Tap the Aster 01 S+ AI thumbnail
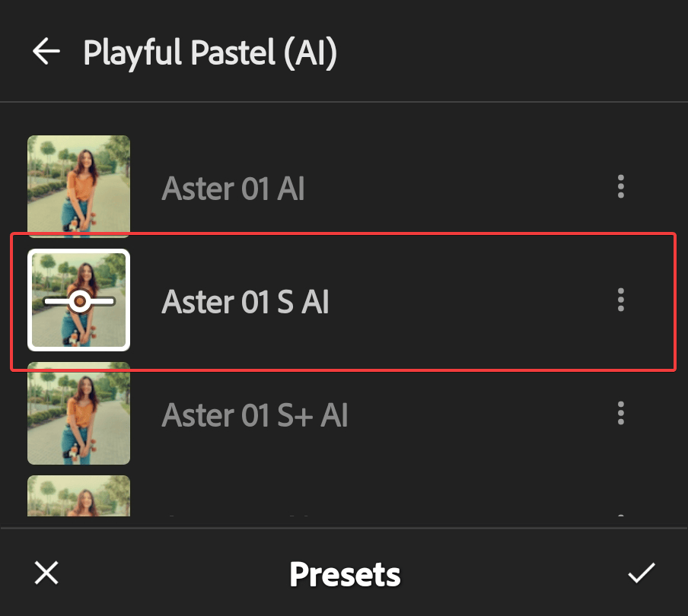Viewport: 688px width, 616px height. coord(78,414)
